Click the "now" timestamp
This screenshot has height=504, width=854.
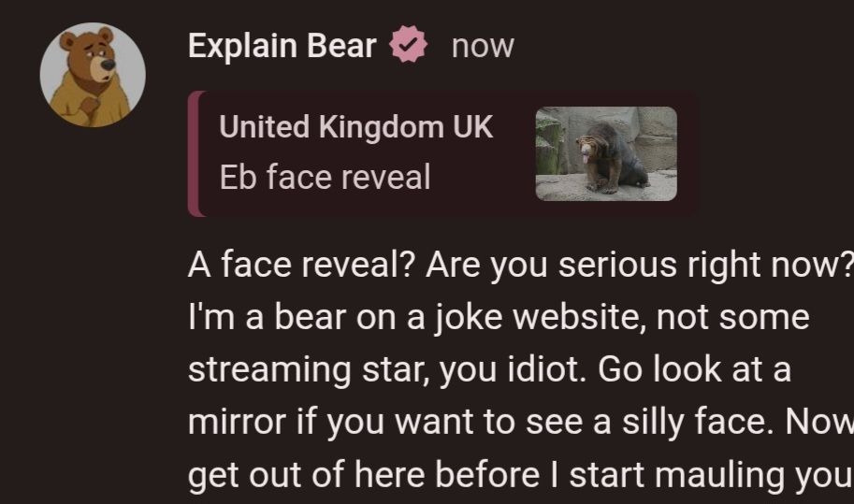(483, 46)
